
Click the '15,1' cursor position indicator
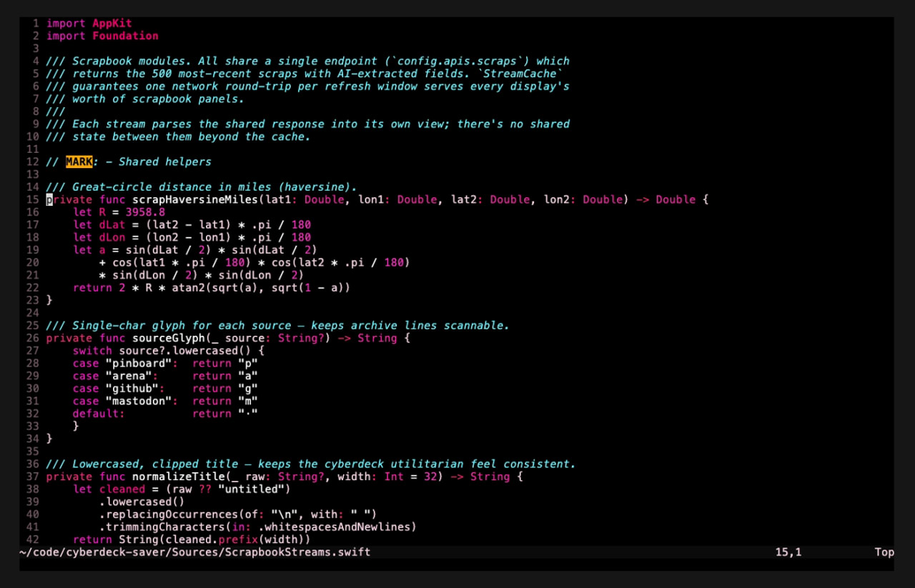pyautogui.click(x=788, y=552)
